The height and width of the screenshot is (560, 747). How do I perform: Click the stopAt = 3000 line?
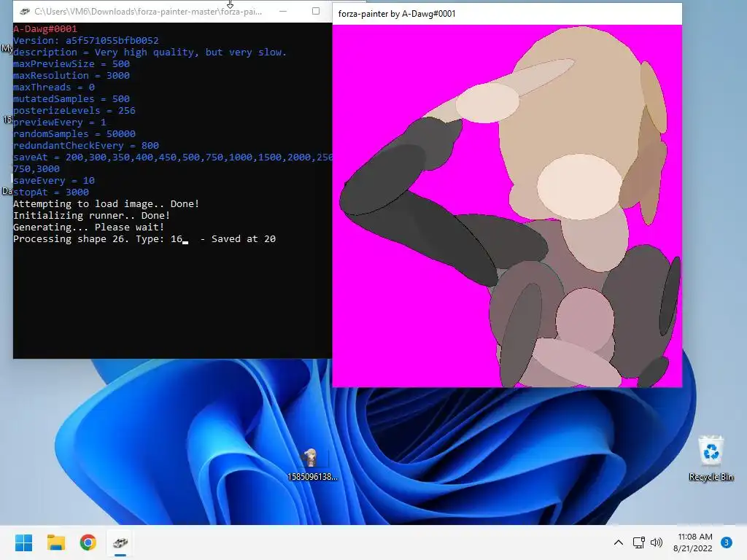click(x=50, y=192)
